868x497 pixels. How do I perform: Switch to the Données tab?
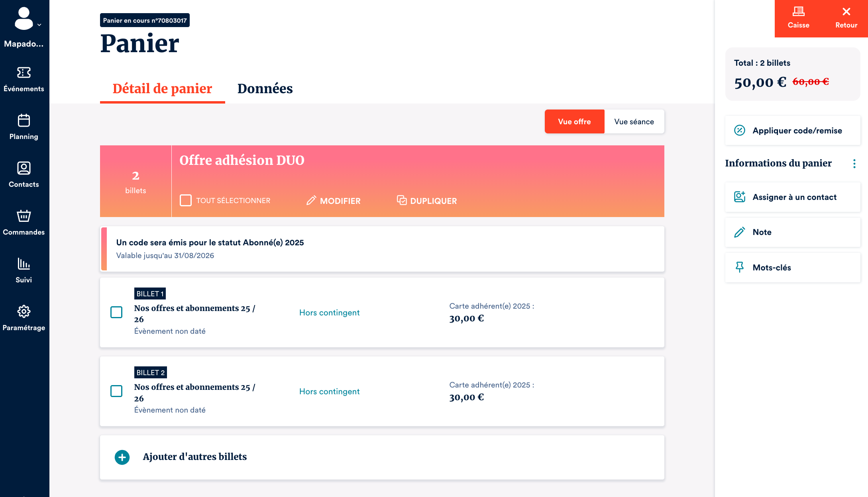point(265,88)
